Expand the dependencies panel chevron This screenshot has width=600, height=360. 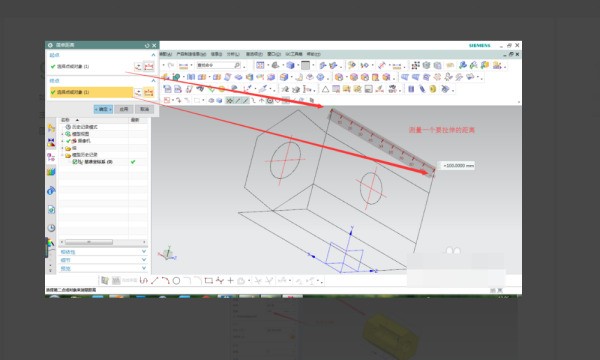coord(144,251)
